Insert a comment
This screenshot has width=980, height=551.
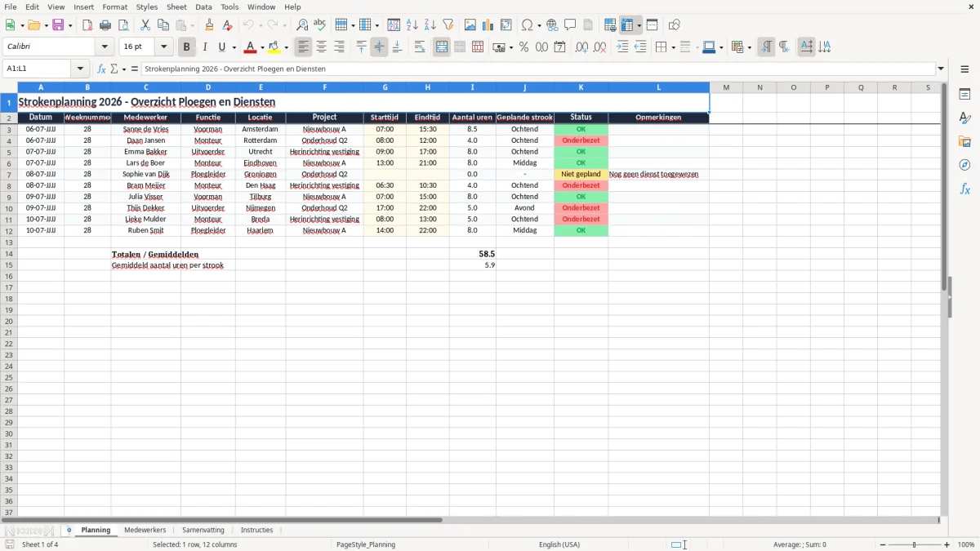570,25
